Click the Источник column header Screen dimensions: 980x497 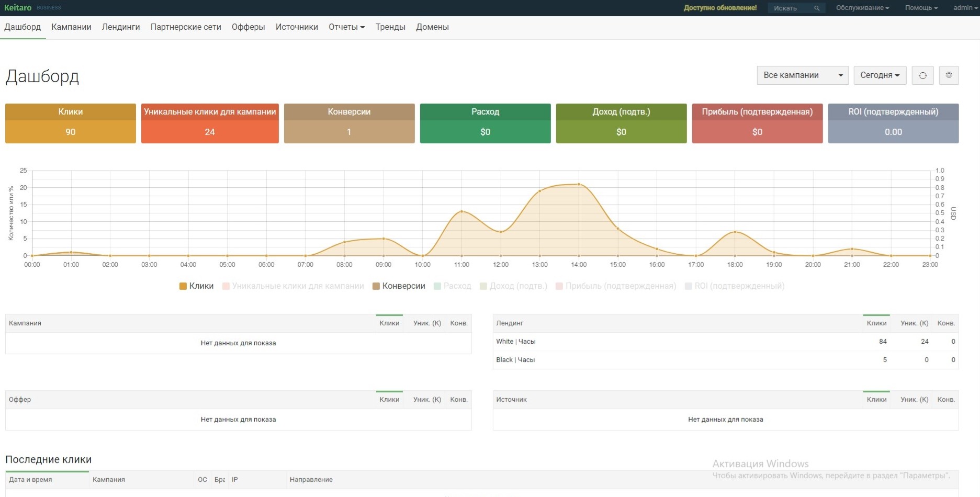point(678,400)
